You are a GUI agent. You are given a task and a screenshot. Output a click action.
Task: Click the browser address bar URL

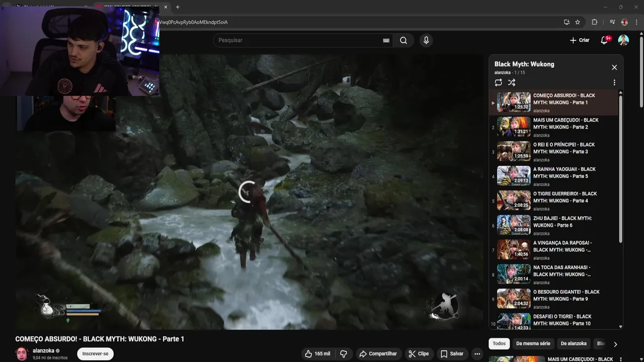coord(194,22)
